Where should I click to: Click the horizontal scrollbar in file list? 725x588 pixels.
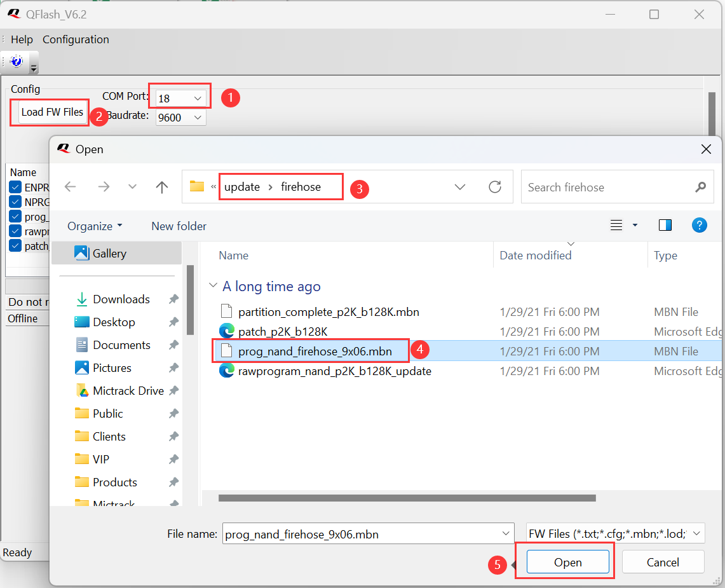[x=407, y=498]
